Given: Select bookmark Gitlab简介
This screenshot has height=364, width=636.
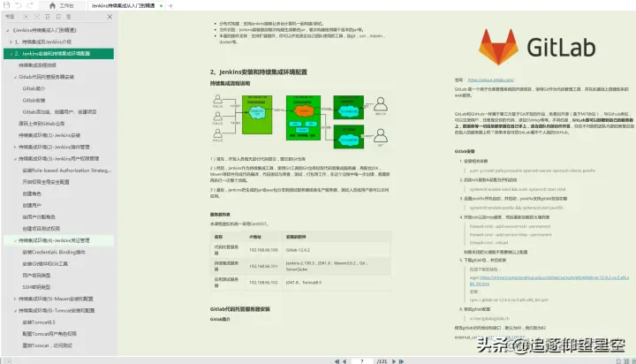Looking at the screenshot, I should click(x=34, y=88).
